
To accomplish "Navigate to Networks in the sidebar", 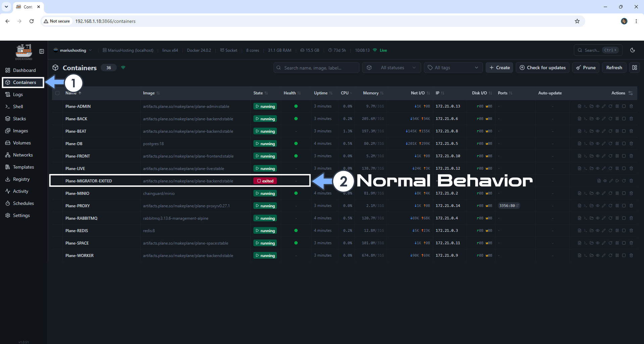I will 23,155.
